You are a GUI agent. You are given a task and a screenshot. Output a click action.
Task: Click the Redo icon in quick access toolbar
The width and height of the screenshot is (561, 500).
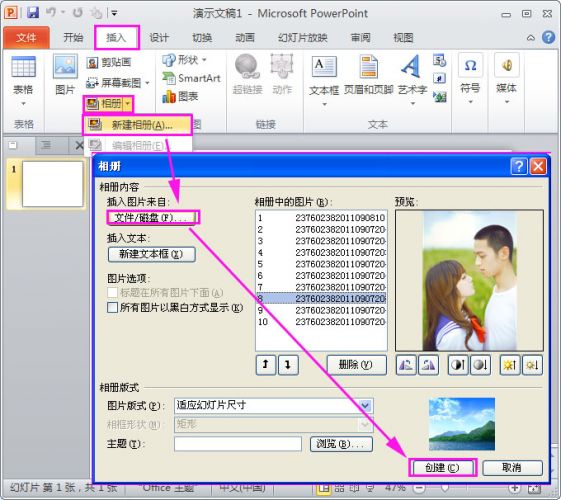77,13
